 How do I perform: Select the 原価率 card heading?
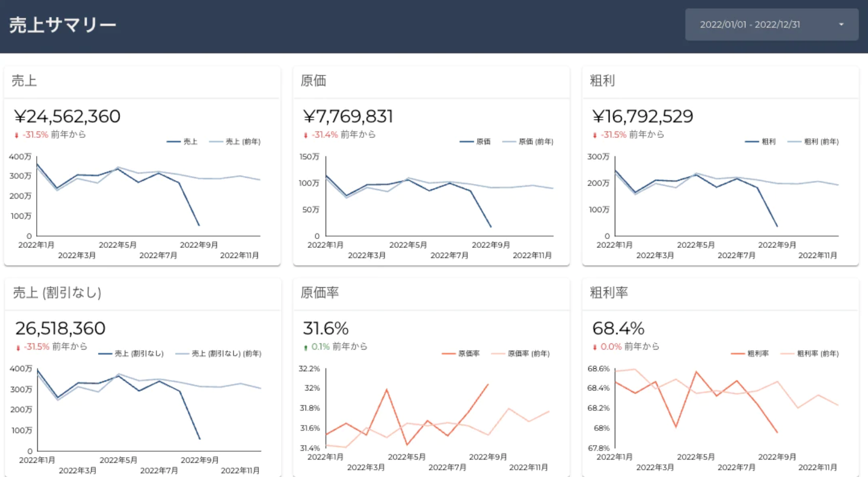point(320,292)
